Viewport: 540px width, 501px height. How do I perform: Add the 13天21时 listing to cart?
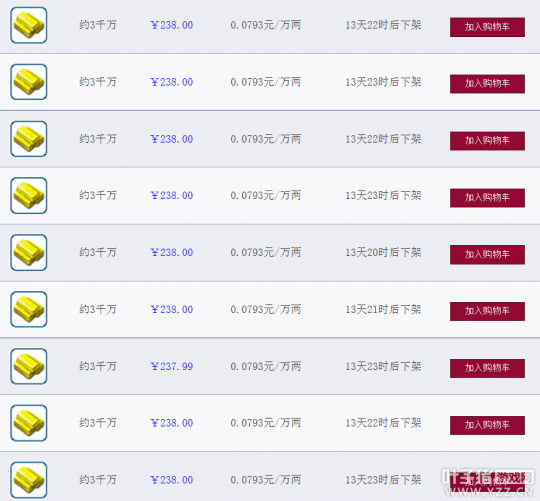coord(487,311)
